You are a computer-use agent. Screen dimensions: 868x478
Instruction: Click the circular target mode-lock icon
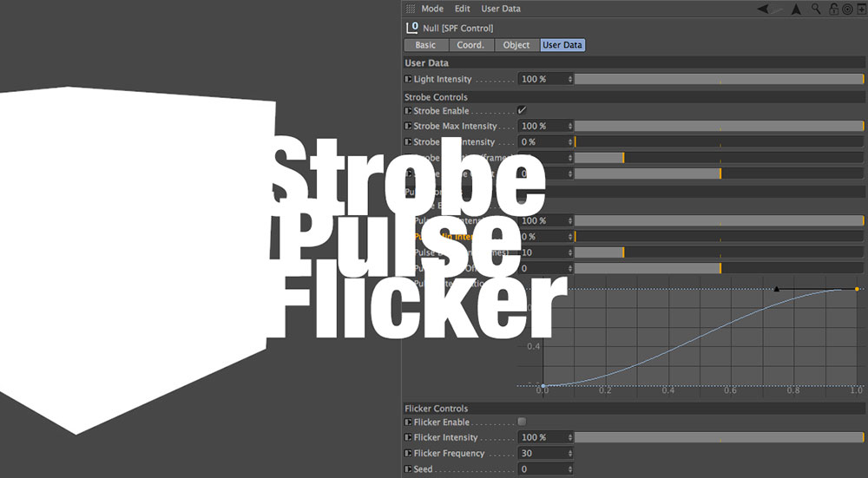click(847, 9)
